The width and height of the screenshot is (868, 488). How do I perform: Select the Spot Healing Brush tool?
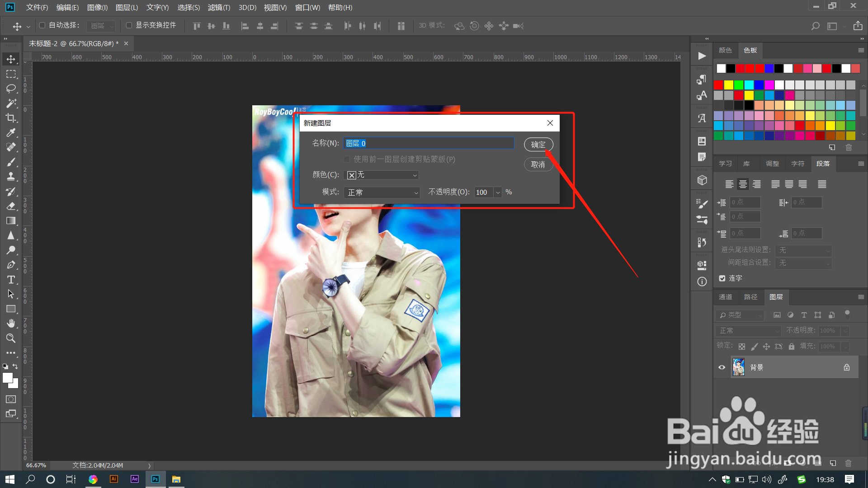point(11,147)
